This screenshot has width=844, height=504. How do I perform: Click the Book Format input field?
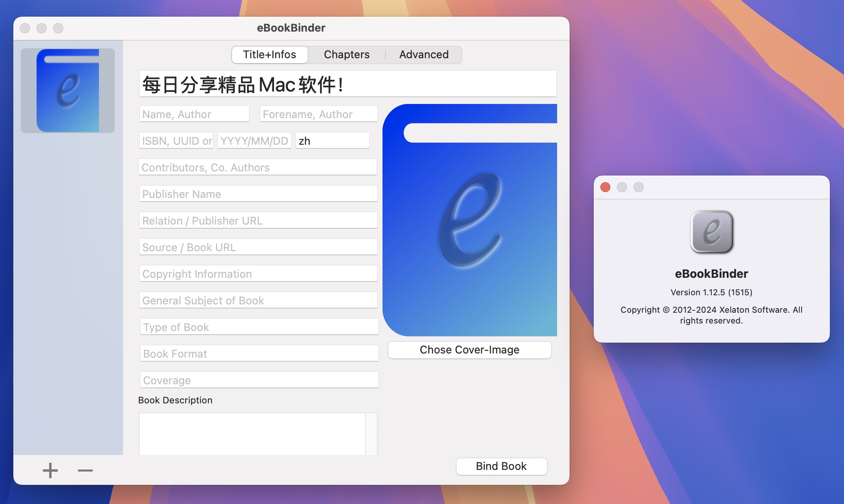[x=259, y=353]
